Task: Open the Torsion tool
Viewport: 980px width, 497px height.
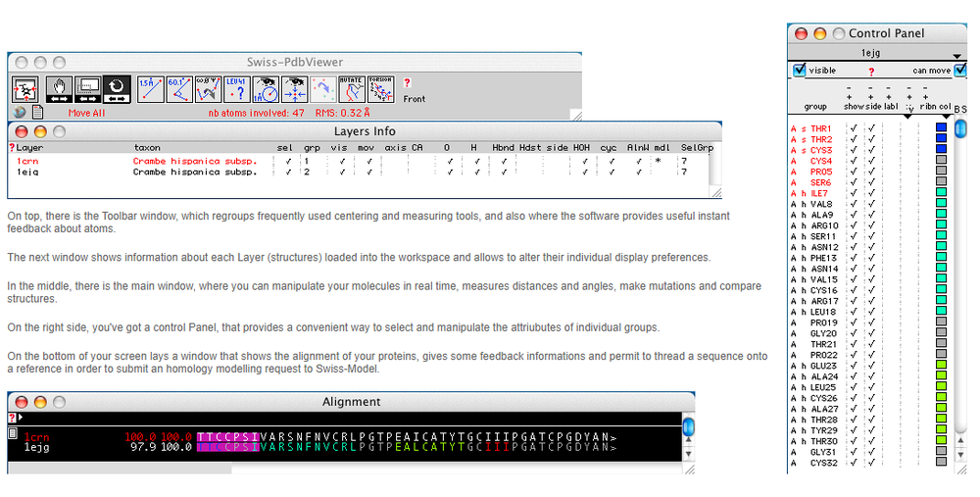Action: pyautogui.click(x=380, y=89)
